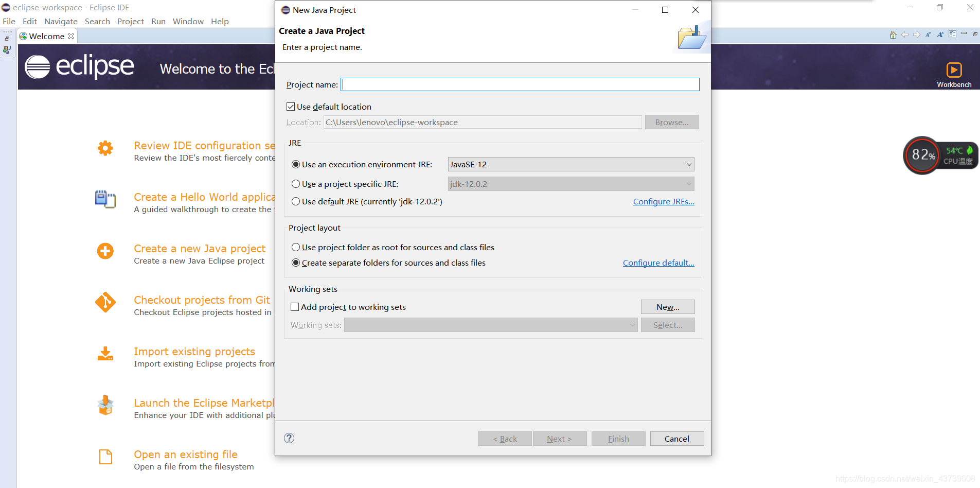Minimize the Welcome view using its toolbar icon
This screenshot has height=488, width=980.
[964, 33]
